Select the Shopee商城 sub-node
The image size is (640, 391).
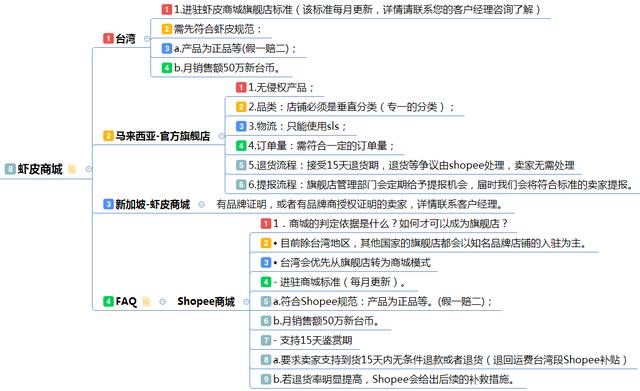tap(206, 301)
